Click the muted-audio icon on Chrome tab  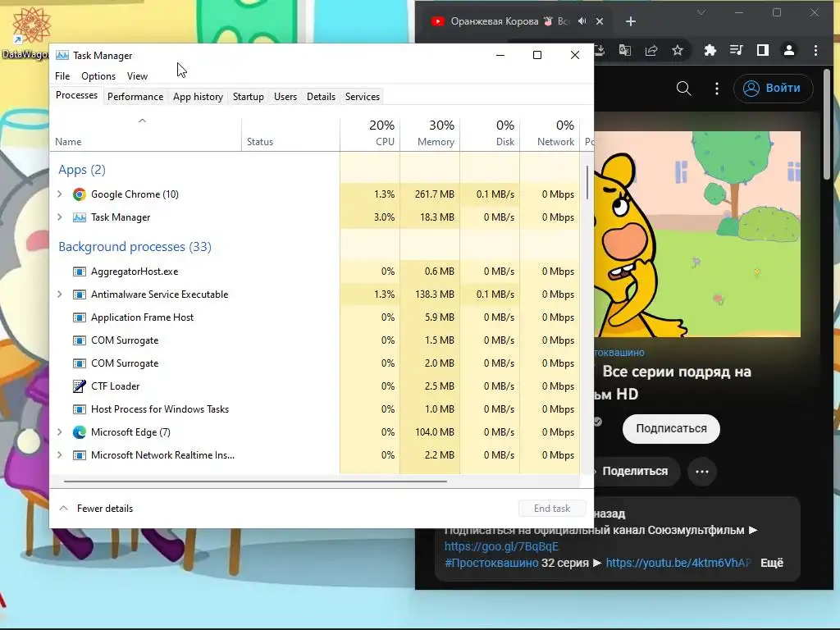coord(582,21)
